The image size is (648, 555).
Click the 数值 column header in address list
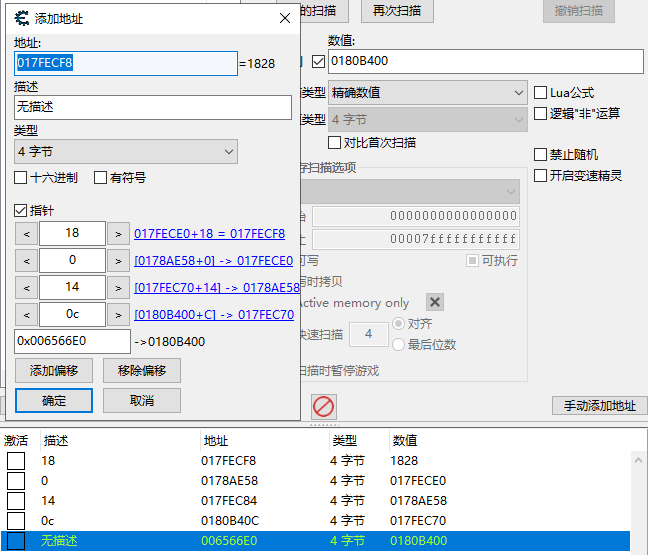[405, 441]
